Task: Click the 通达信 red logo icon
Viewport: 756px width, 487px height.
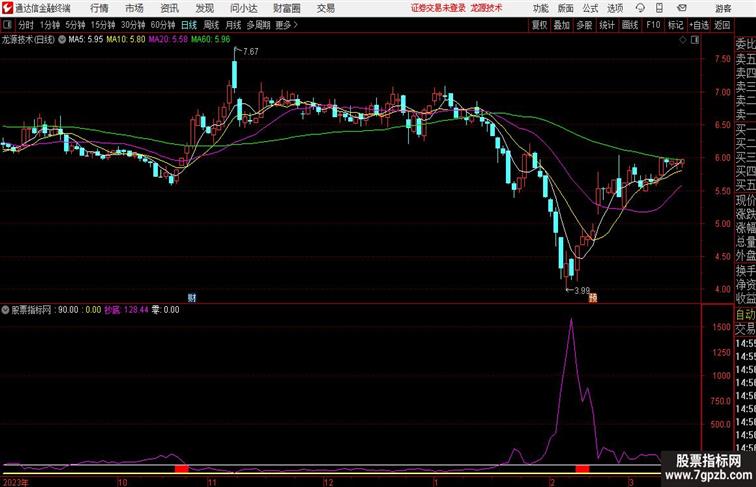Action: tap(7, 8)
